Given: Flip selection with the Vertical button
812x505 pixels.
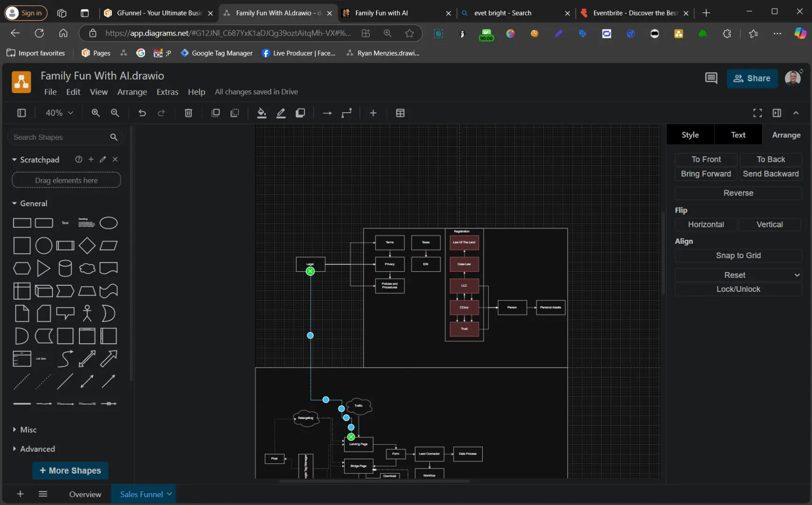Looking at the screenshot, I should (770, 224).
